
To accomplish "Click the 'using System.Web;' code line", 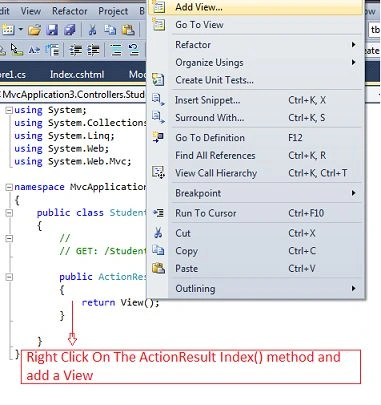I will [62, 149].
